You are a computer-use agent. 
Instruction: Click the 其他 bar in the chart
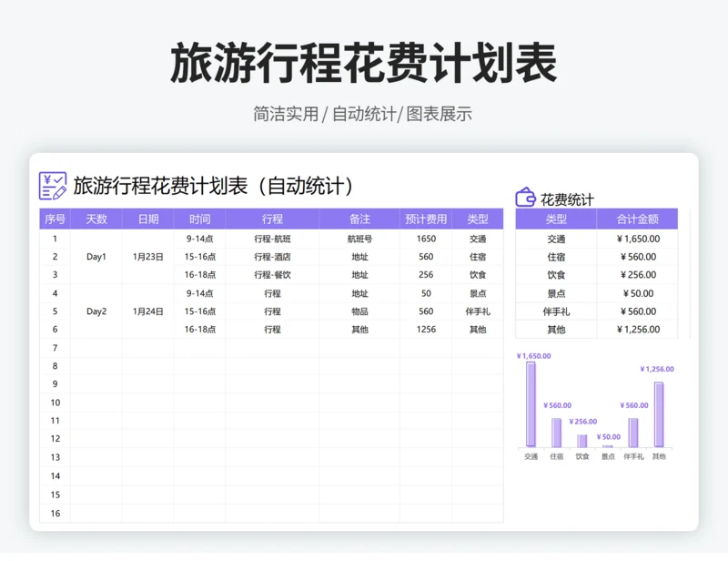[x=659, y=414]
